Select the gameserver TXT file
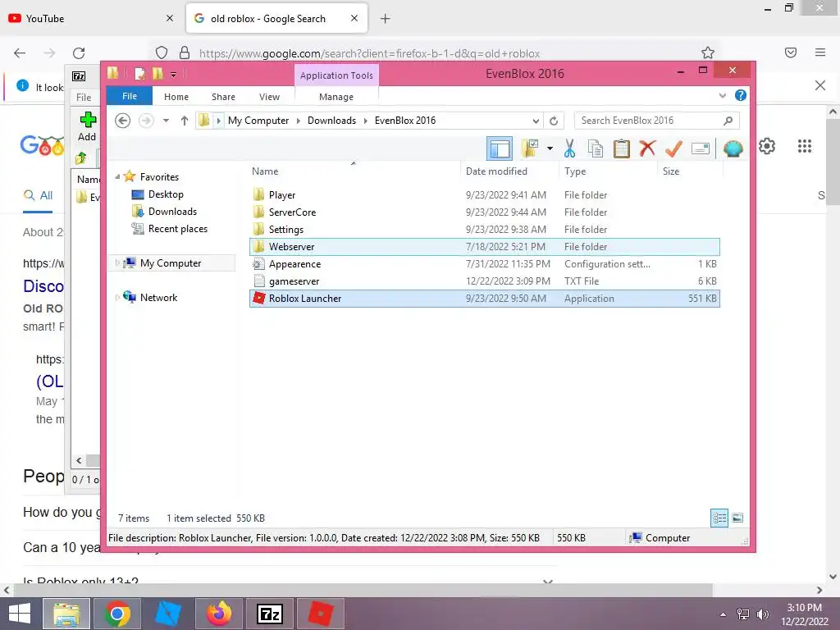The width and height of the screenshot is (840, 630). 484,281
